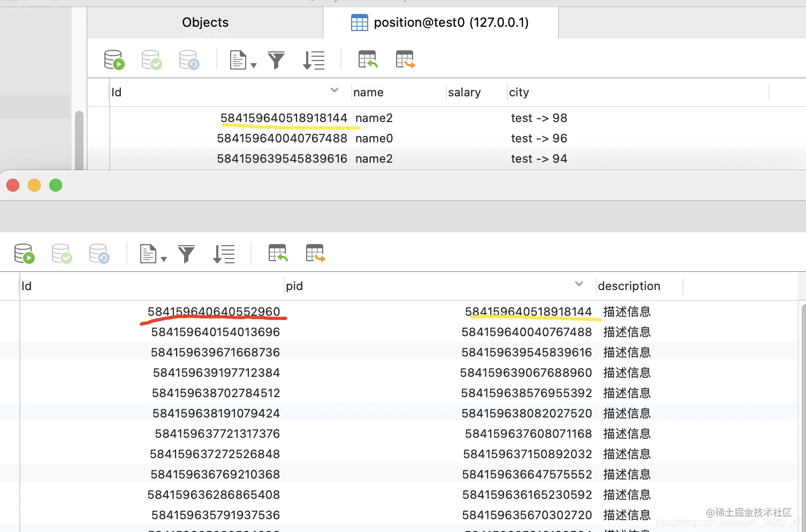This screenshot has width=806, height=532.
Task: Select pid cell 584159638082027520
Action: (x=527, y=414)
